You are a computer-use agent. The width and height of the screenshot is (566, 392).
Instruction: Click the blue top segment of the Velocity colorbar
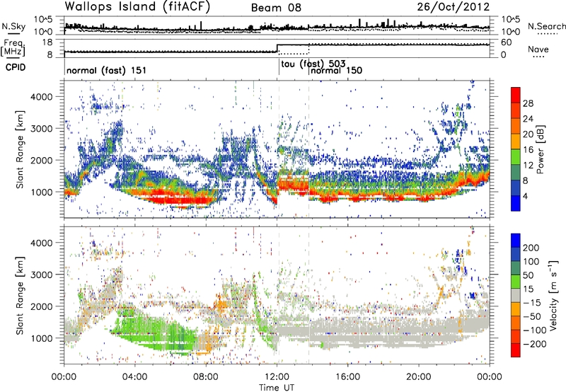coord(516,241)
